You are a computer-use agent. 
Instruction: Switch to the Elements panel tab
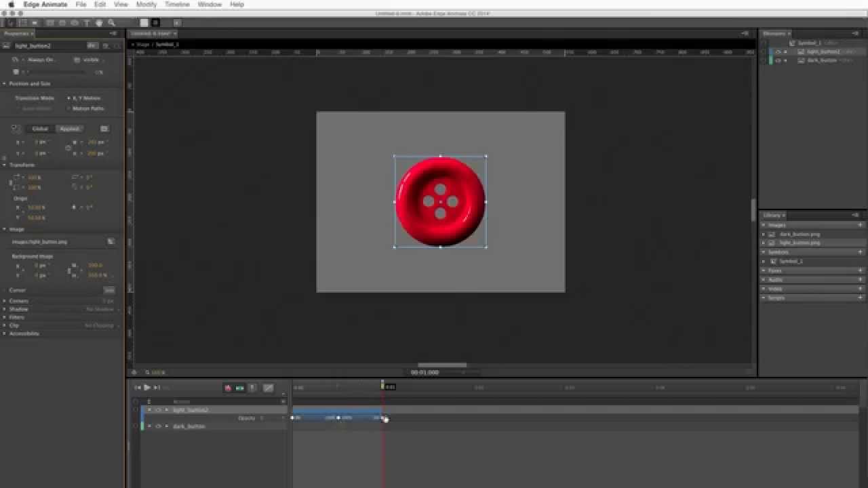pyautogui.click(x=774, y=33)
